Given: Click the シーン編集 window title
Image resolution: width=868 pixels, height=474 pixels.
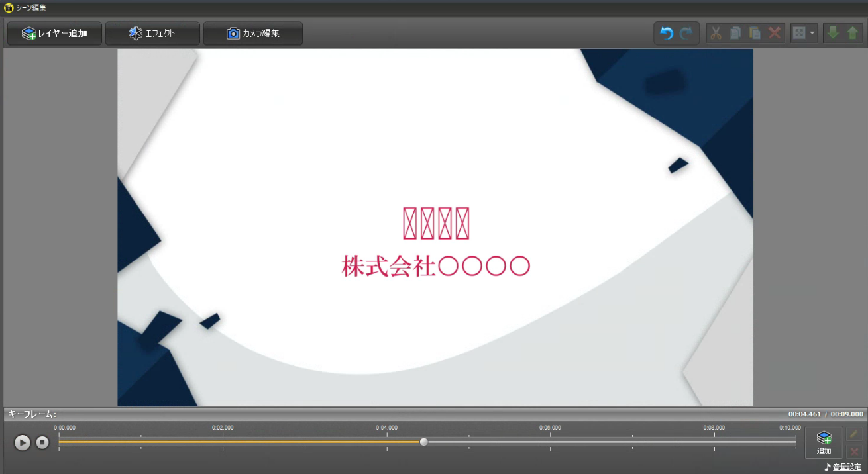Looking at the screenshot, I should [30, 8].
